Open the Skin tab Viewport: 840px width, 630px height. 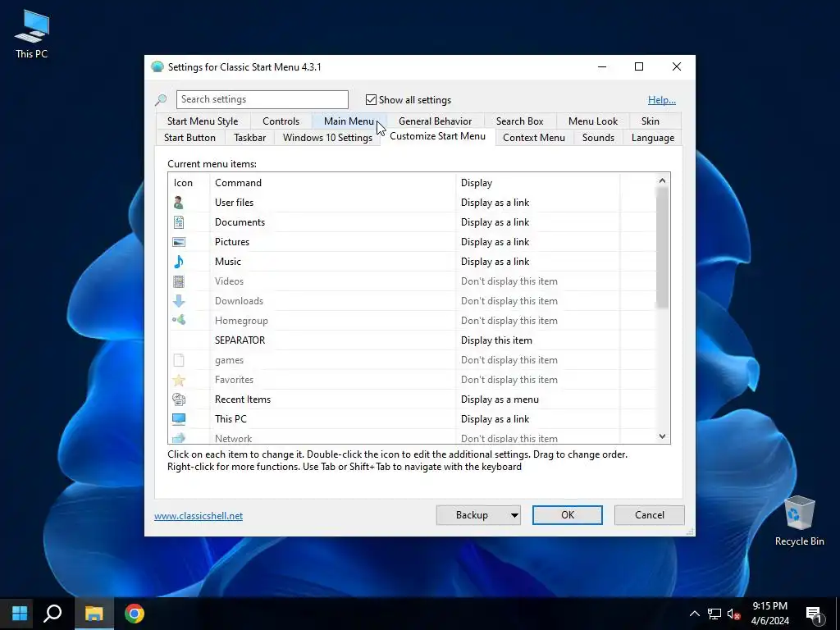pos(651,121)
